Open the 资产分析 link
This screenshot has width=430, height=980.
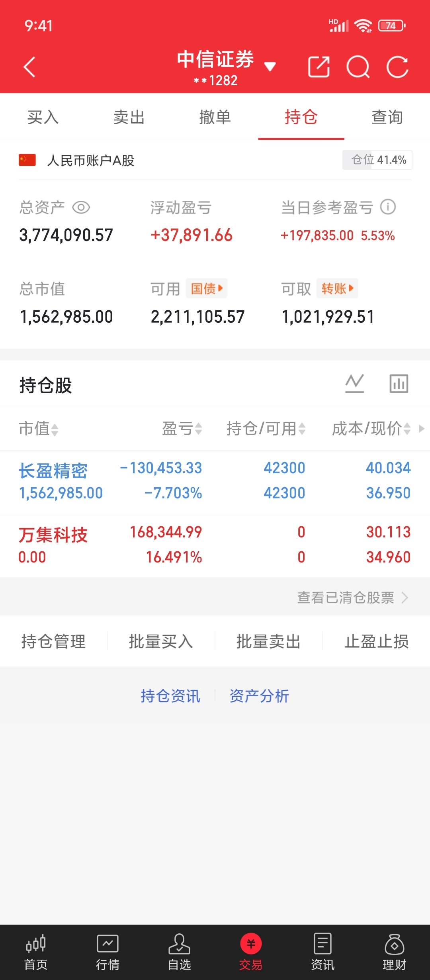point(259,696)
